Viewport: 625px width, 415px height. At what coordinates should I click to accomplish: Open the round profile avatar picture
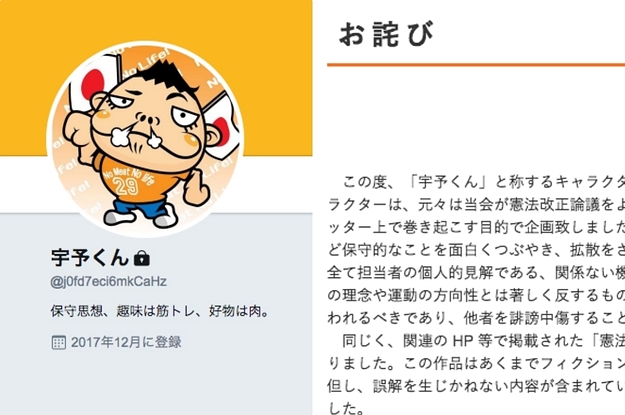(x=145, y=139)
